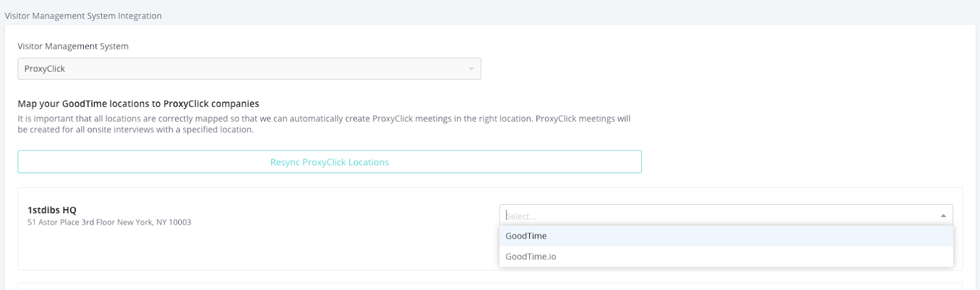980x290 pixels.
Task: Click the "Visitor Management System" field label
Action: click(73, 46)
